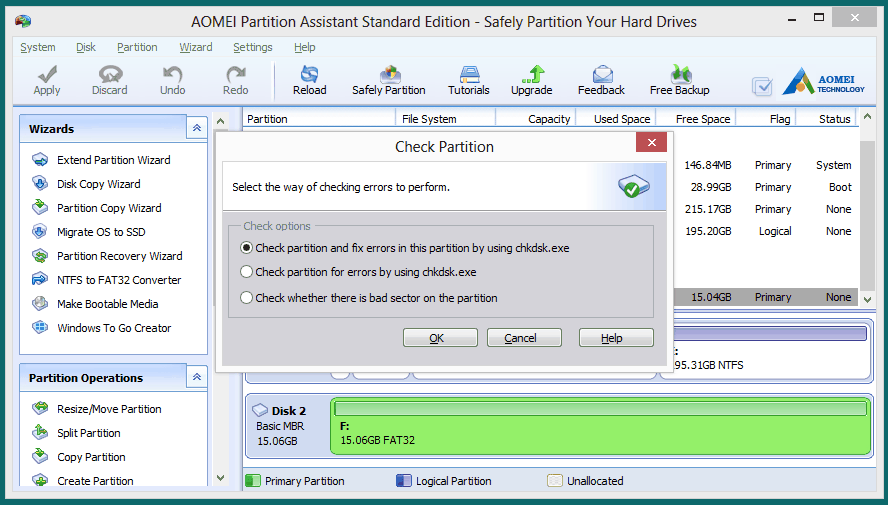This screenshot has height=505, width=888.
Task: Close the Check Partition dialog
Action: 651,143
